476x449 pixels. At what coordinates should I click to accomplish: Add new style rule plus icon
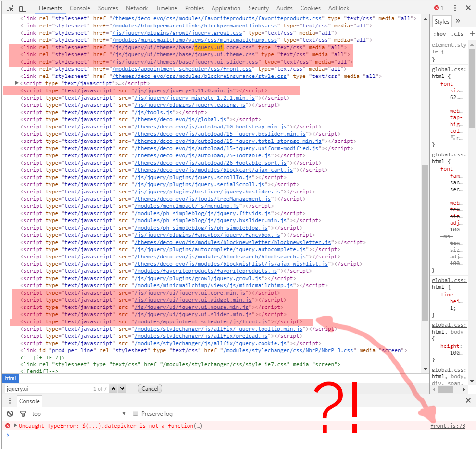pyautogui.click(x=472, y=34)
